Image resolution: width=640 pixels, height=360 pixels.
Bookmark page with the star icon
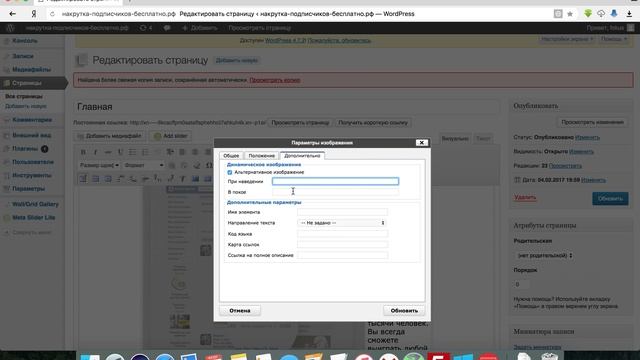[x=570, y=14]
